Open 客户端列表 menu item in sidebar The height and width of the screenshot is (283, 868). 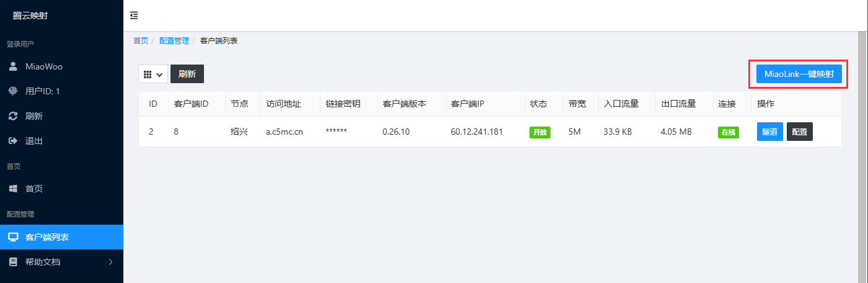coord(62,237)
